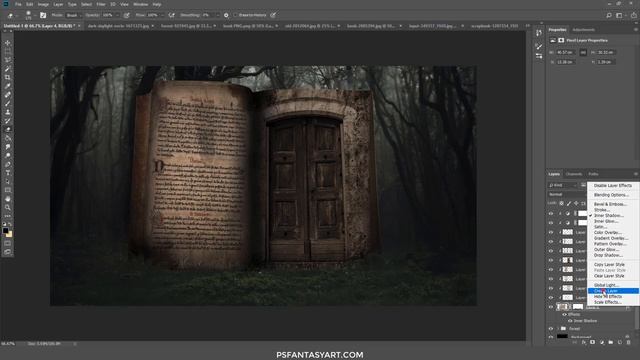The width and height of the screenshot is (640, 360).
Task: Switch to the Channels tab
Action: point(574,174)
